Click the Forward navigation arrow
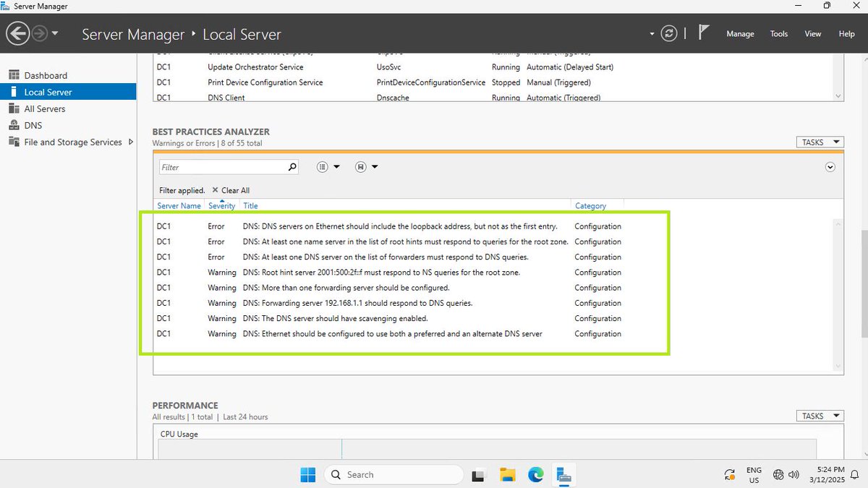This screenshot has height=488, width=868. pos(39,33)
